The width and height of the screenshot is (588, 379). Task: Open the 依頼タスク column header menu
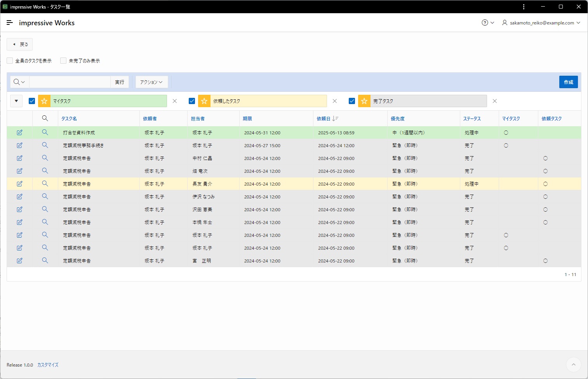click(551, 119)
